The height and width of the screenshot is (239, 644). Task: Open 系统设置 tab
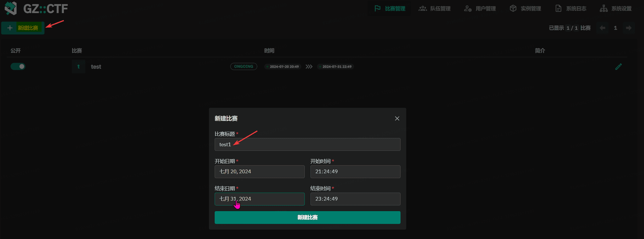(616, 8)
